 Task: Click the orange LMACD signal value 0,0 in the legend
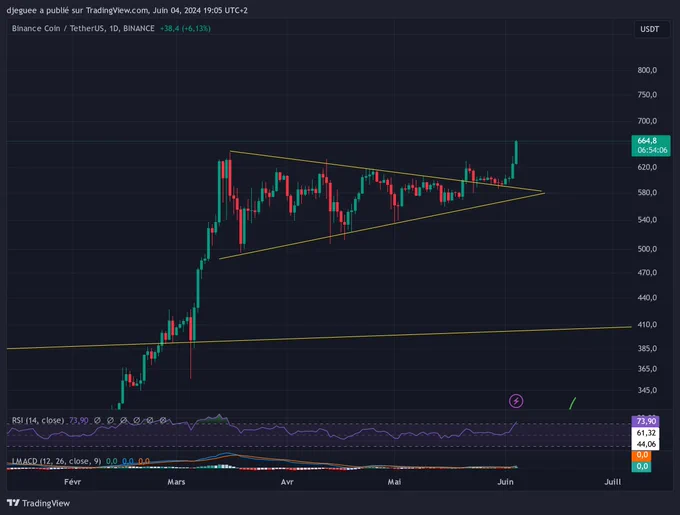tap(144, 461)
